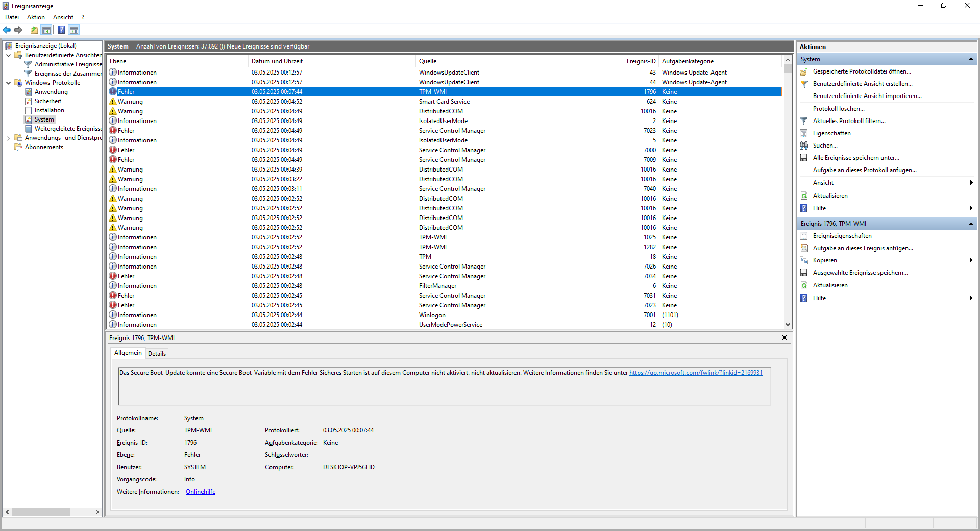Image resolution: width=980 pixels, height=531 pixels.
Task: Click Protokoll löschen action
Action: pyautogui.click(x=839, y=109)
